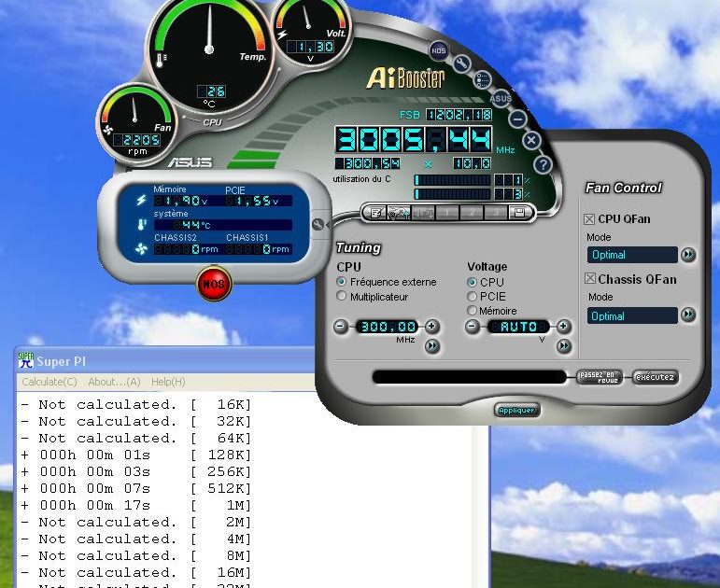The height and width of the screenshot is (588, 720).
Task: Open Chassis QFan Mode Optimal selector
Action: [632, 315]
